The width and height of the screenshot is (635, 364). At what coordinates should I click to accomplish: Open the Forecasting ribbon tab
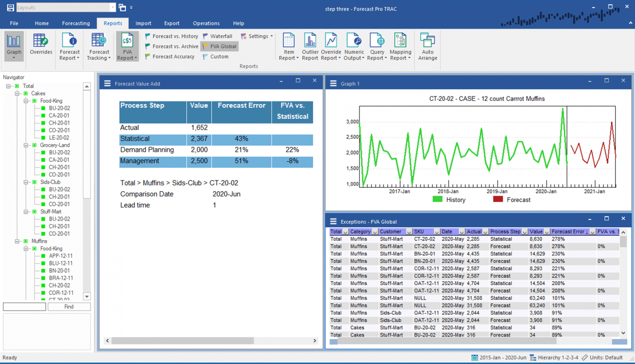(x=76, y=23)
